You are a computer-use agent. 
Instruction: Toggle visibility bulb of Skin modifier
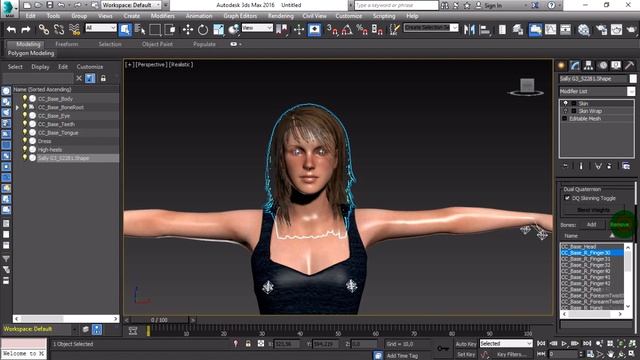[x=565, y=103]
